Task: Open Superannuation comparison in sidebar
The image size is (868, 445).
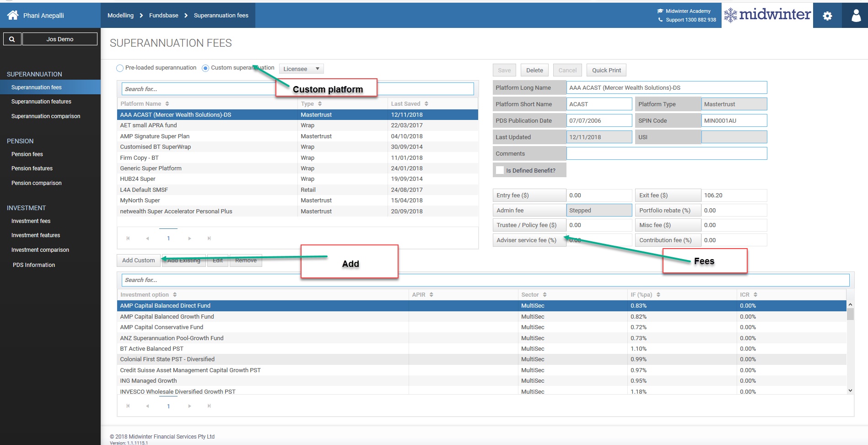Action: [x=46, y=116]
